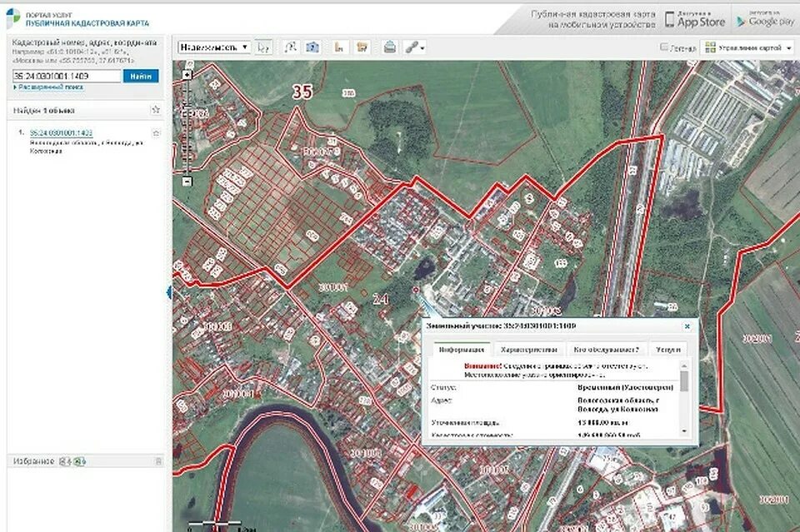
Task: Open the Google Play download badge
Action: click(x=765, y=19)
